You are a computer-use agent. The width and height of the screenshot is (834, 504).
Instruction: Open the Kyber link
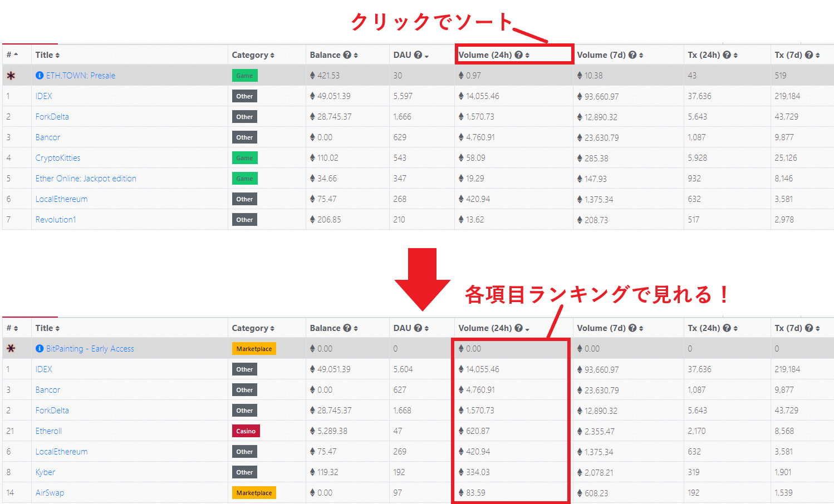(45, 472)
